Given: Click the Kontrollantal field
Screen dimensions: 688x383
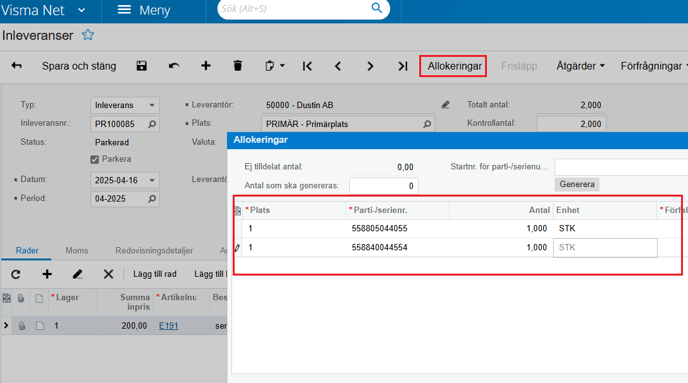Looking at the screenshot, I should pos(571,124).
